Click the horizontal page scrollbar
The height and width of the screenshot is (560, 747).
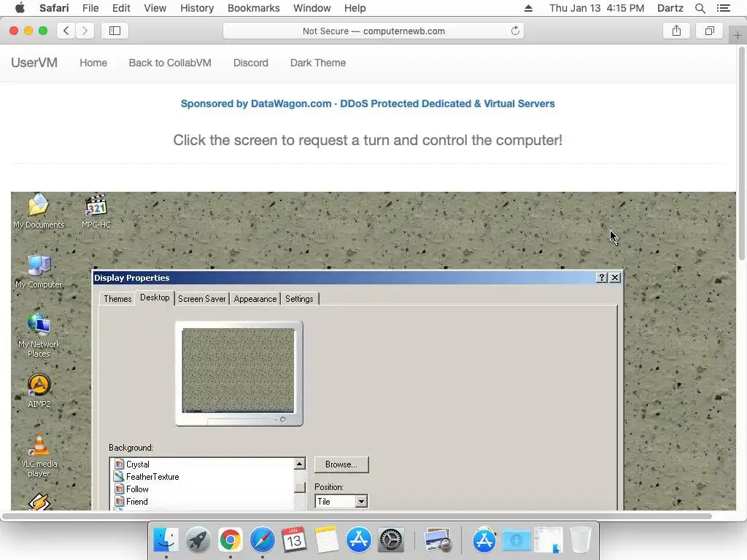357,516
